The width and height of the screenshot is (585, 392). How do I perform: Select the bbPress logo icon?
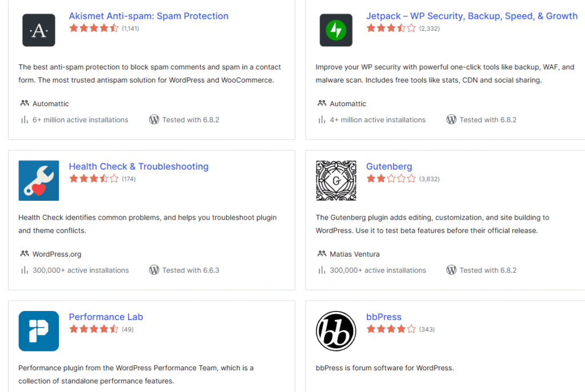point(336,331)
